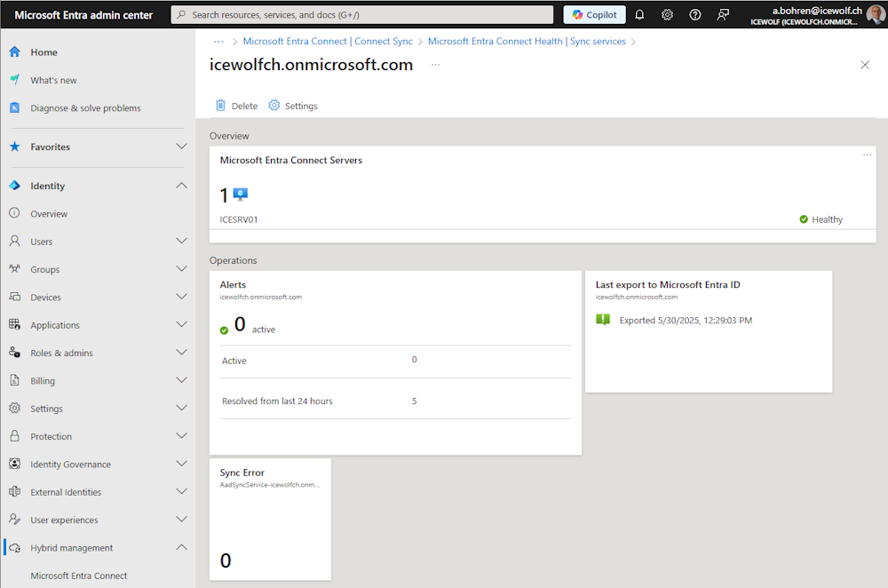The width and height of the screenshot is (888, 588).
Task: Click the Protection lock icon
Action: [15, 436]
